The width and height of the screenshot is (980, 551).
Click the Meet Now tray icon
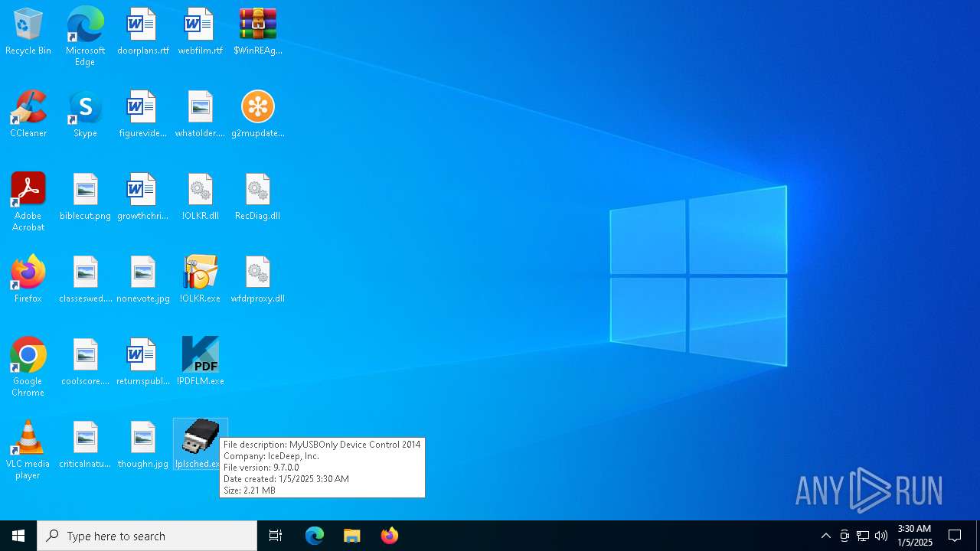pyautogui.click(x=844, y=536)
